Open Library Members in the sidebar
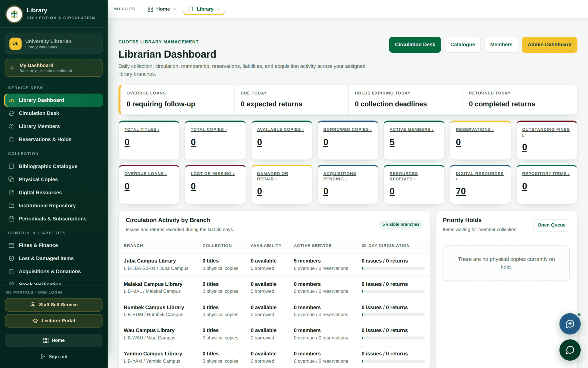588x368 pixels. tap(54, 126)
